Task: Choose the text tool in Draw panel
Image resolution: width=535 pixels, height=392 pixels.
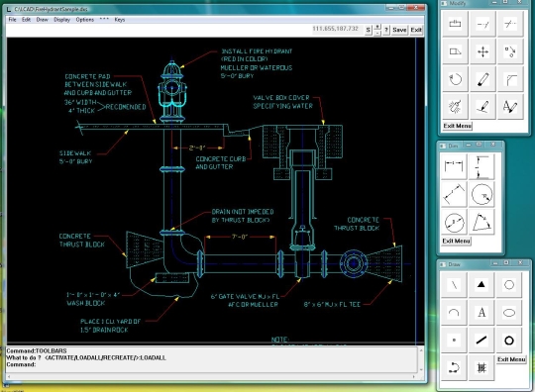Action: [x=481, y=312]
